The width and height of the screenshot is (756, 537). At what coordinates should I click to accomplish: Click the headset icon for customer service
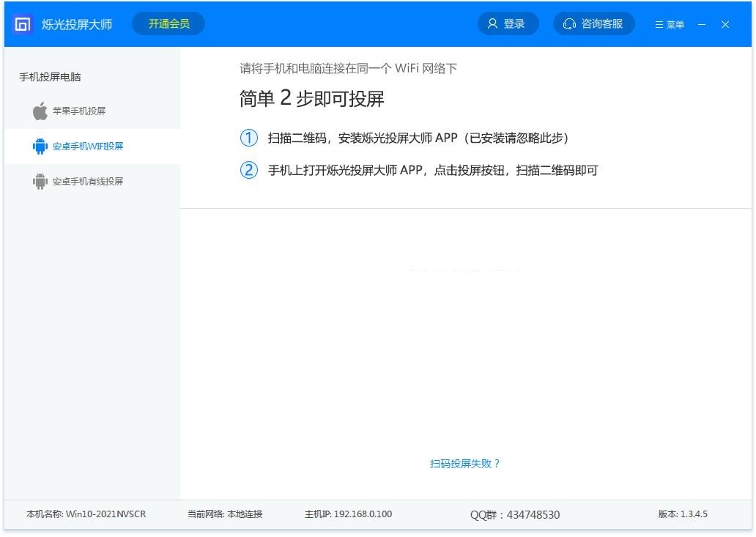(569, 23)
